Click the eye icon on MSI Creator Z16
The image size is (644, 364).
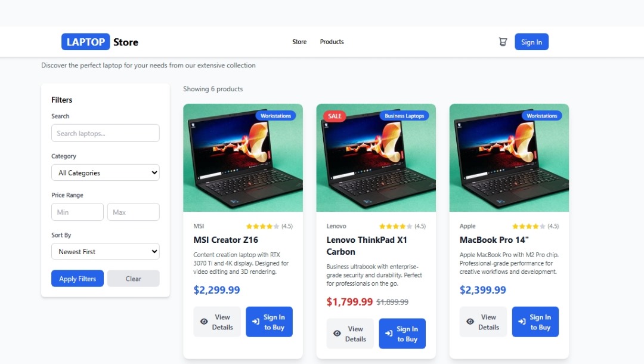[x=204, y=322]
